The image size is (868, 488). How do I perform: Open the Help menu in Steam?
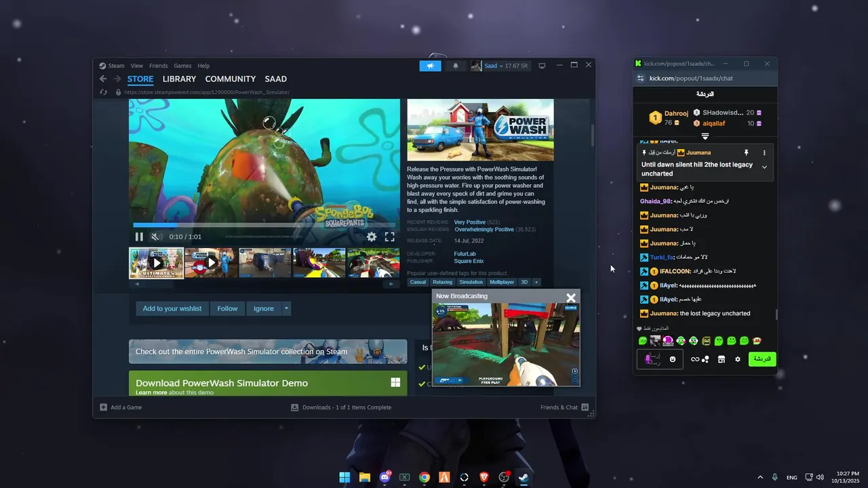click(x=203, y=66)
